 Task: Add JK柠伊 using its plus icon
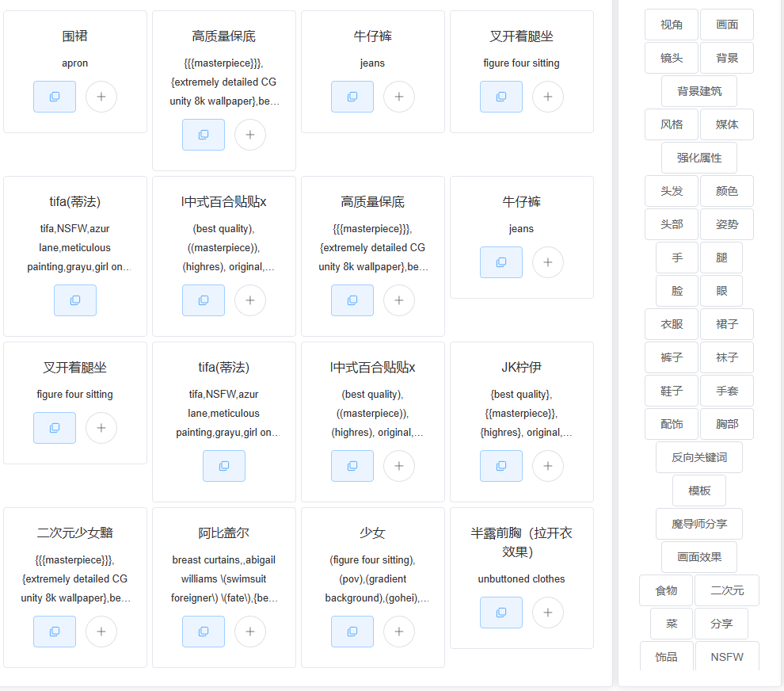[x=548, y=466]
